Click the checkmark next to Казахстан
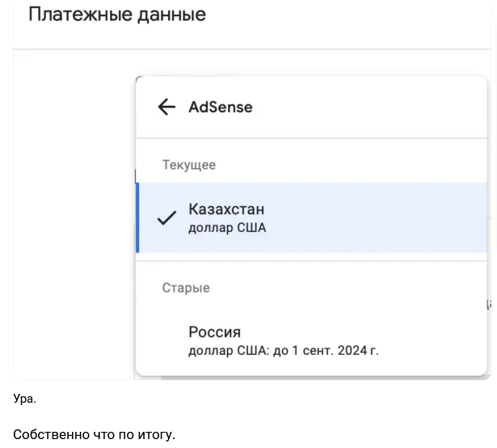 click(166, 218)
